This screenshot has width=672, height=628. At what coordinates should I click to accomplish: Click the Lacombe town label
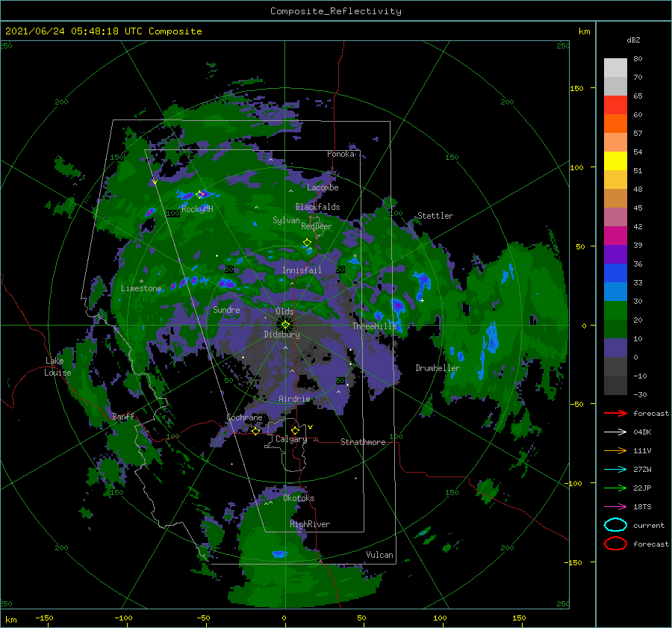(x=323, y=187)
